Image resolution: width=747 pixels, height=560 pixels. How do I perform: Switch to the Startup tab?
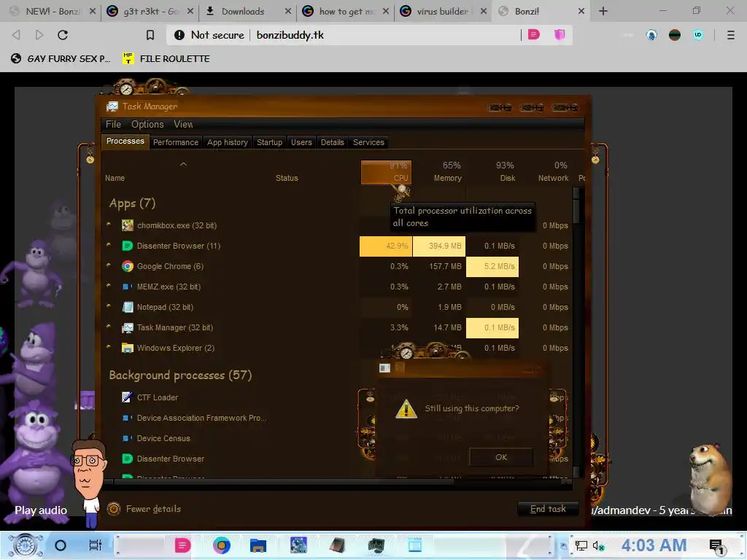point(269,142)
